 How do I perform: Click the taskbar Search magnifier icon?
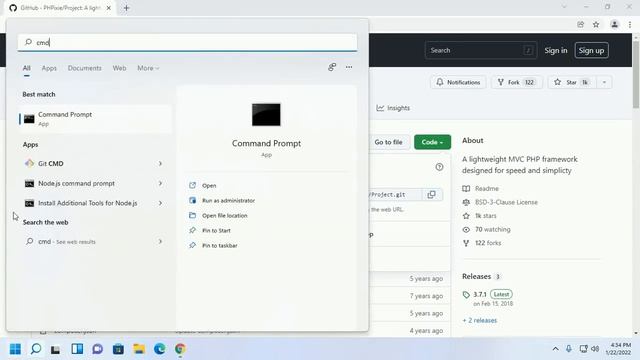click(x=36, y=349)
